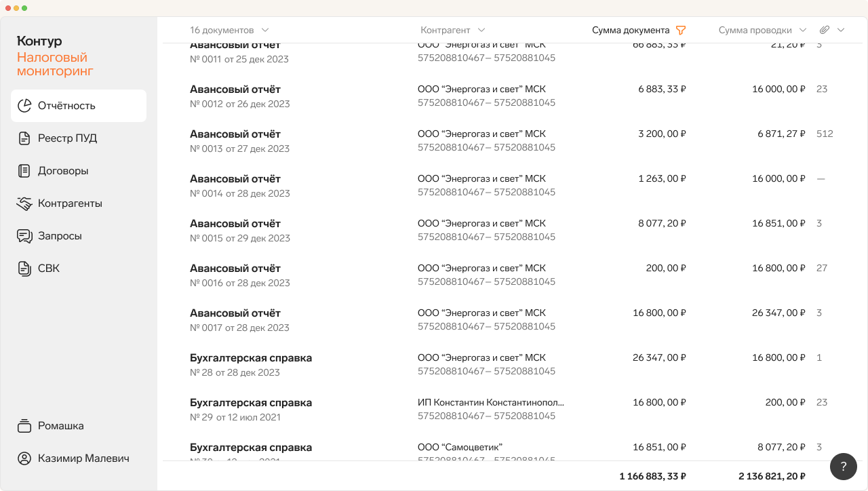Click the Казимир Малевич profile avatar icon
868x491 pixels.
[24, 458]
